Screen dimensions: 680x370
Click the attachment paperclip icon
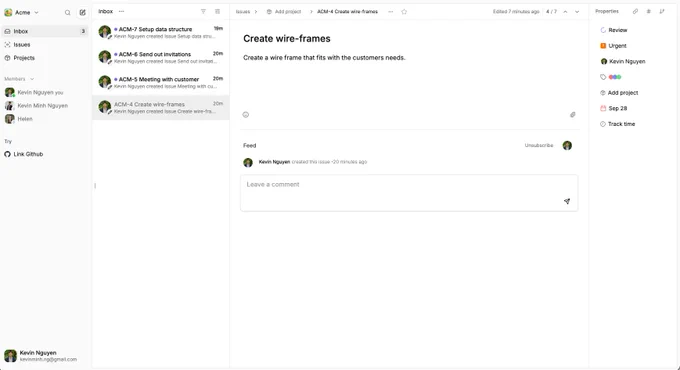pyautogui.click(x=572, y=115)
